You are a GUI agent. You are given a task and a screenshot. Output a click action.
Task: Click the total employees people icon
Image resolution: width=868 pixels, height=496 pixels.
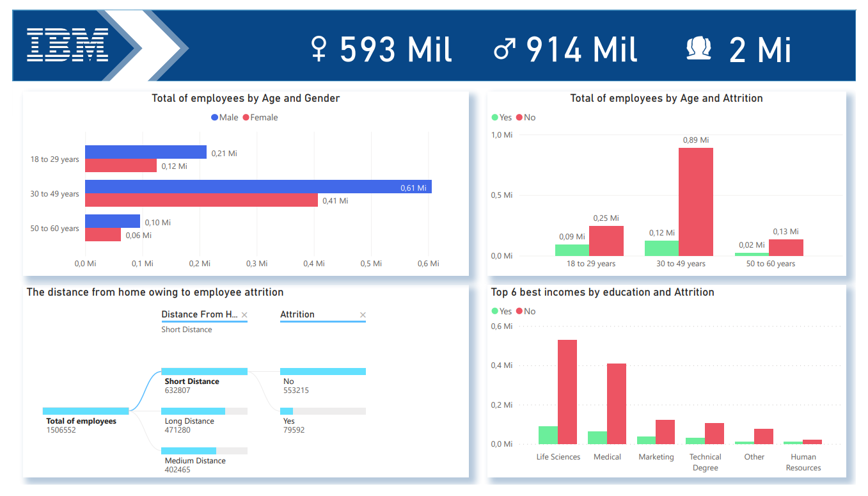(x=699, y=49)
